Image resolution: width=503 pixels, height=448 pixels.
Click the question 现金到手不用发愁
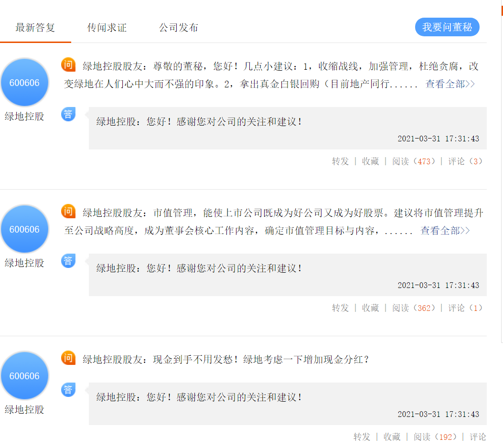(261, 360)
